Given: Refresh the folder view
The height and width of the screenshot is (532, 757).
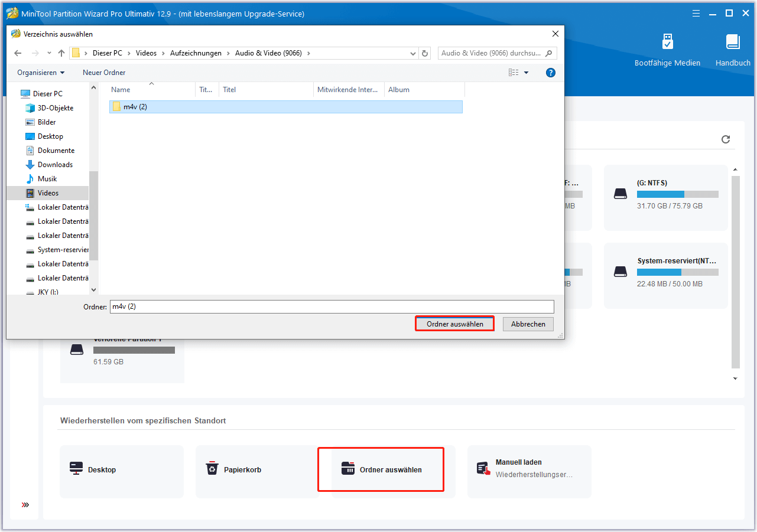Looking at the screenshot, I should click(x=425, y=53).
